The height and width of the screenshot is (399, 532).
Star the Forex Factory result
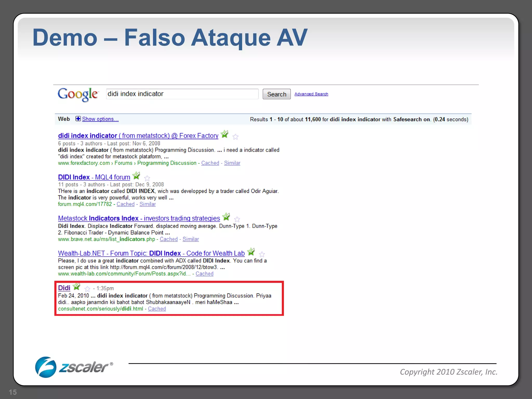235,137
